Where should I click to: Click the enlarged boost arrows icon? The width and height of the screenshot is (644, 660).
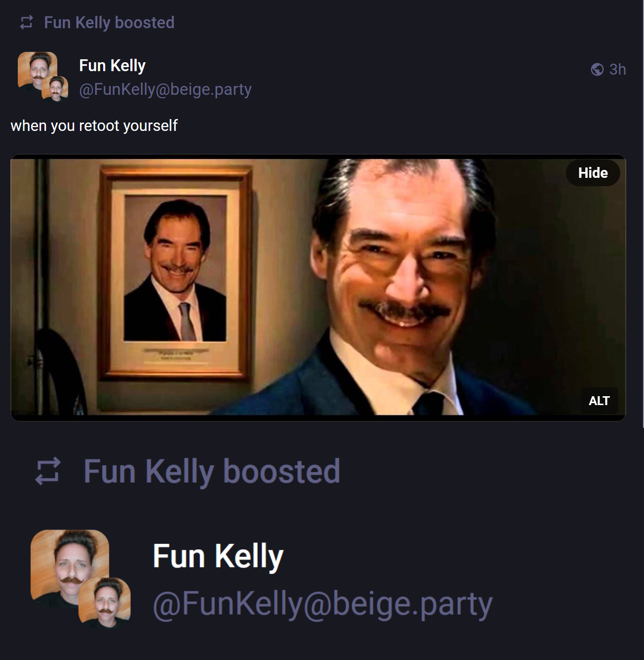pyautogui.click(x=47, y=471)
